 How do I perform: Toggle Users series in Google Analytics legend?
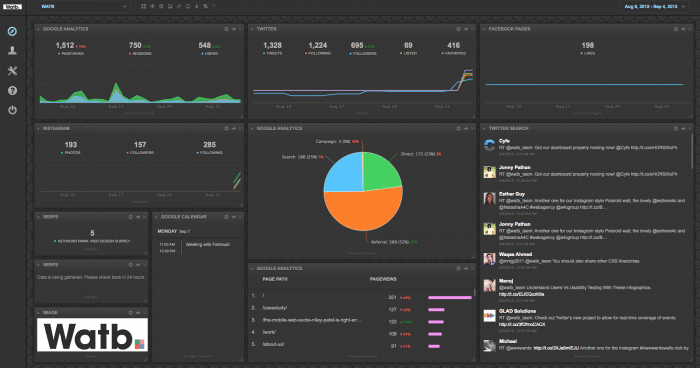coord(209,54)
